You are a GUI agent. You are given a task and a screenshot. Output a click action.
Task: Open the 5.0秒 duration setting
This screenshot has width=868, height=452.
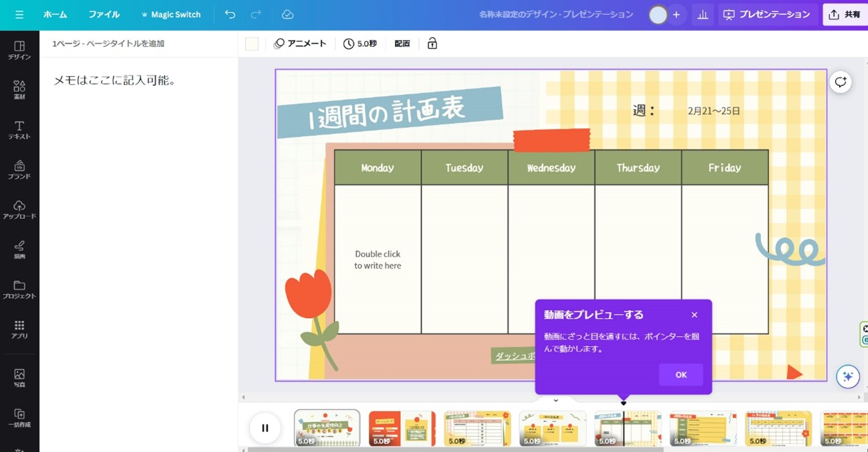click(360, 44)
